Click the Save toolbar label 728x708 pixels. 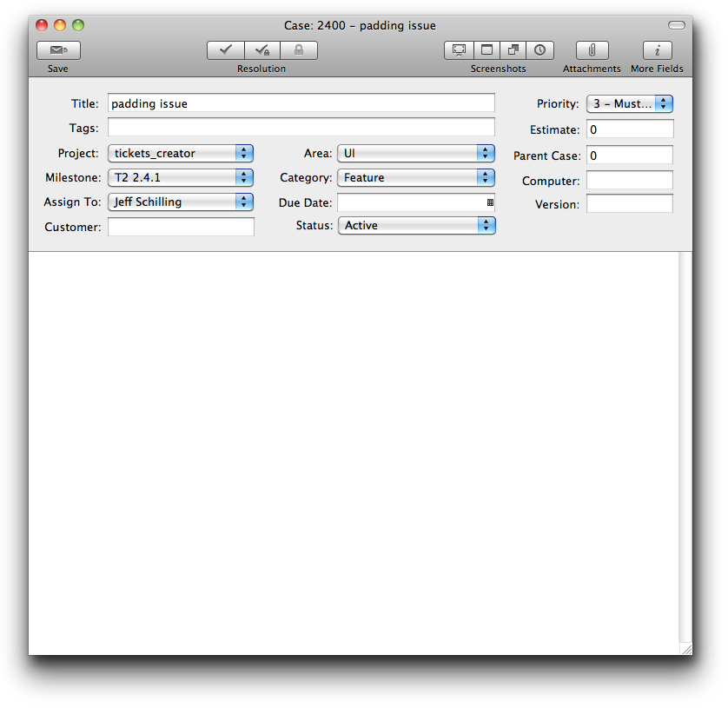tap(57, 69)
